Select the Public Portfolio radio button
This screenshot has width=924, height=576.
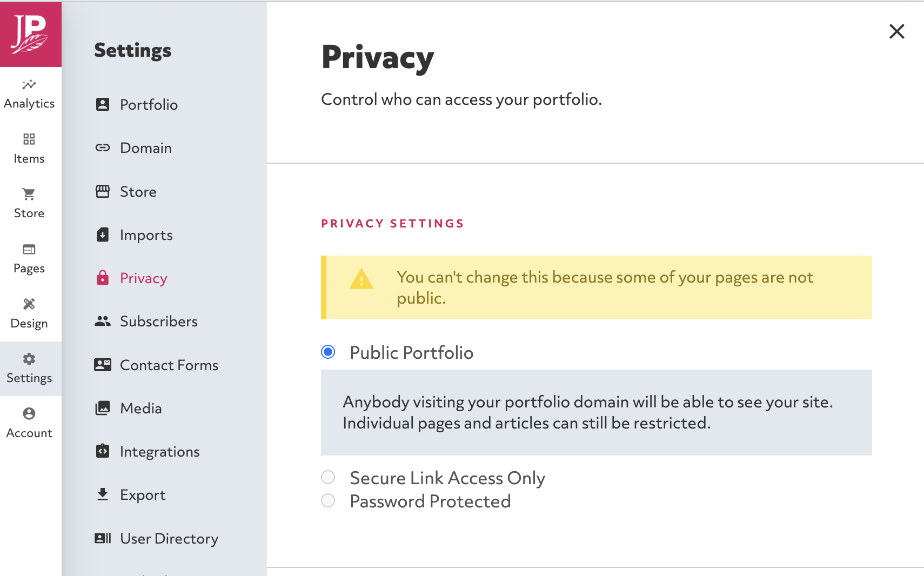[328, 352]
